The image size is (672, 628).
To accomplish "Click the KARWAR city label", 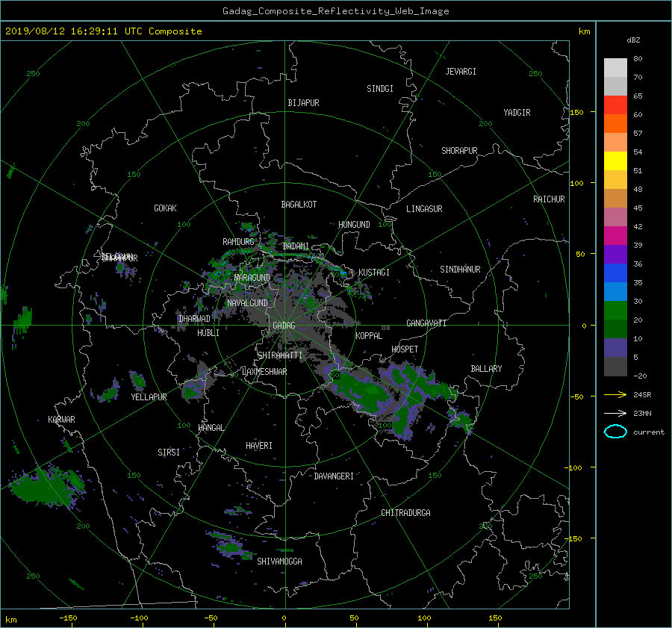I will 61,420.
